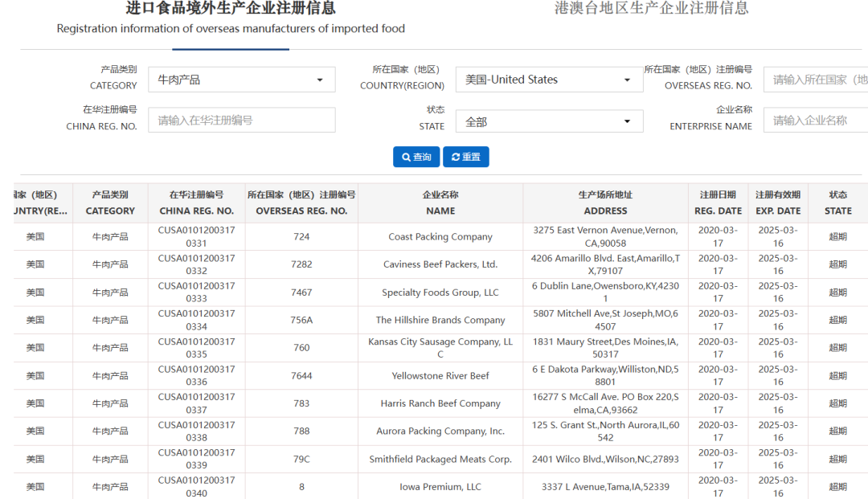868x499 pixels.
Task: Click overseas reg number 79C
Action: pyautogui.click(x=301, y=459)
